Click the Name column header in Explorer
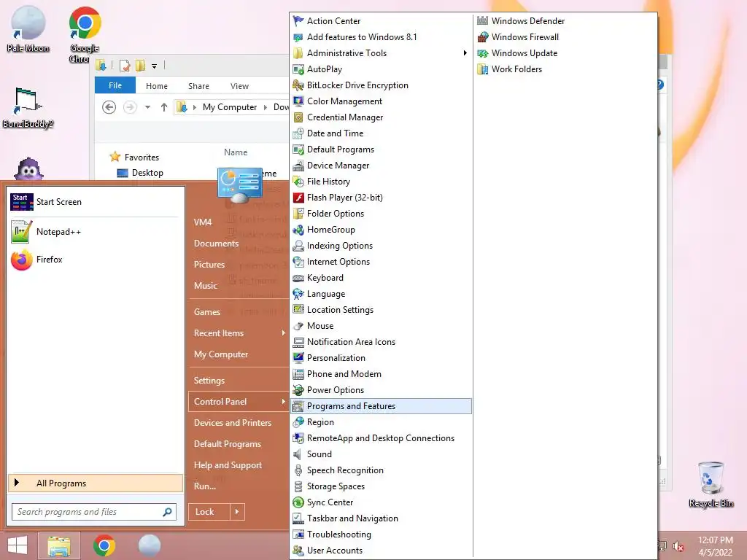Image resolution: width=747 pixels, height=560 pixels. 236,152
